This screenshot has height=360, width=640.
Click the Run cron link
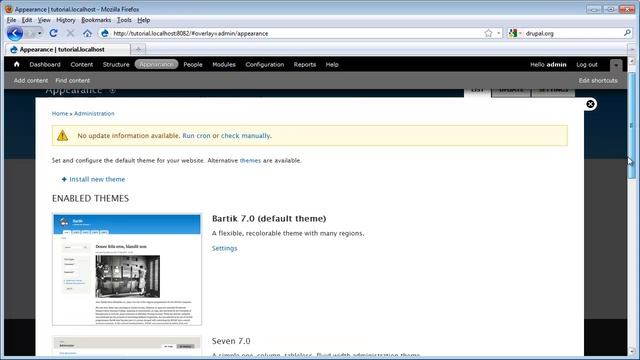(x=196, y=136)
